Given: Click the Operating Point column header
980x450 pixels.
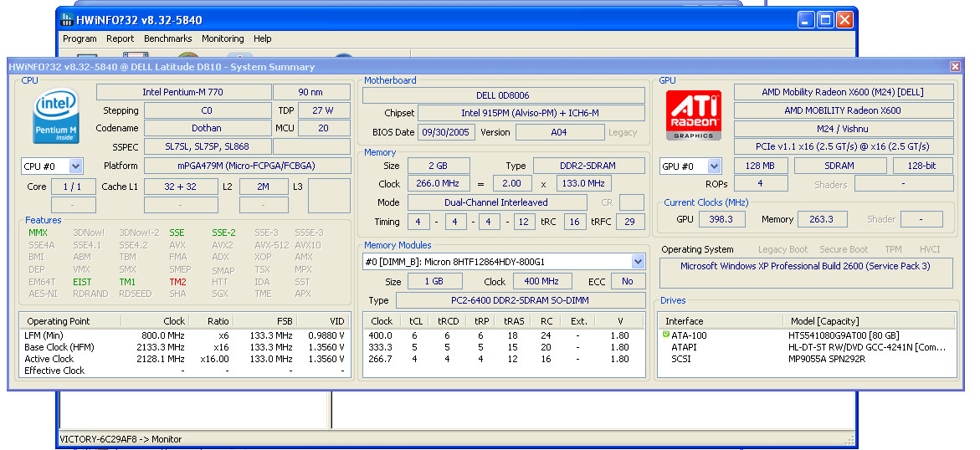Looking at the screenshot, I should (x=70, y=321).
